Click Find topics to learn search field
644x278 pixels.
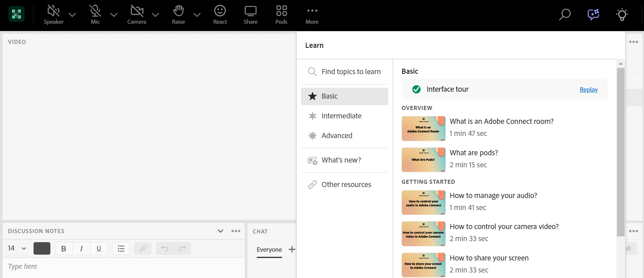click(344, 72)
